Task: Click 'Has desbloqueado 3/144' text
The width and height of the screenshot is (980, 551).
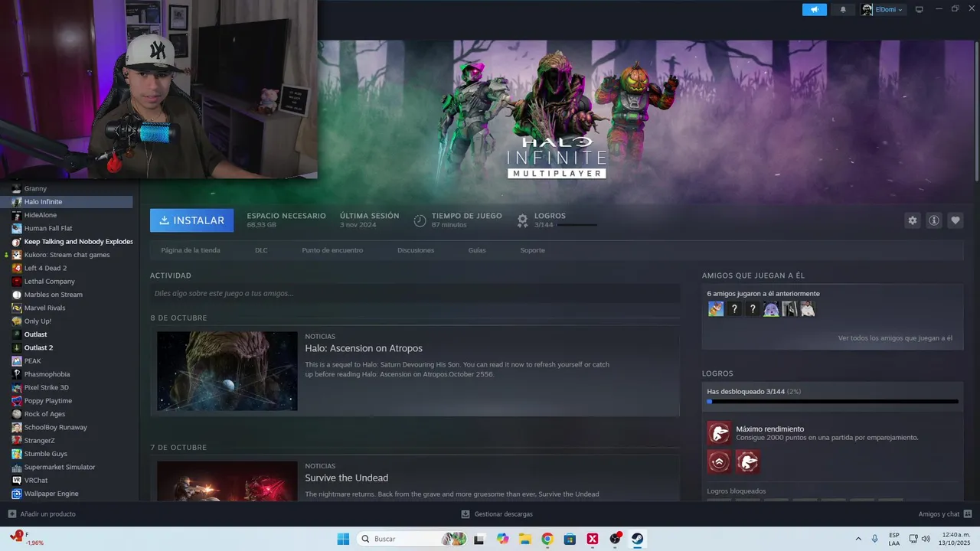Action: pos(754,391)
